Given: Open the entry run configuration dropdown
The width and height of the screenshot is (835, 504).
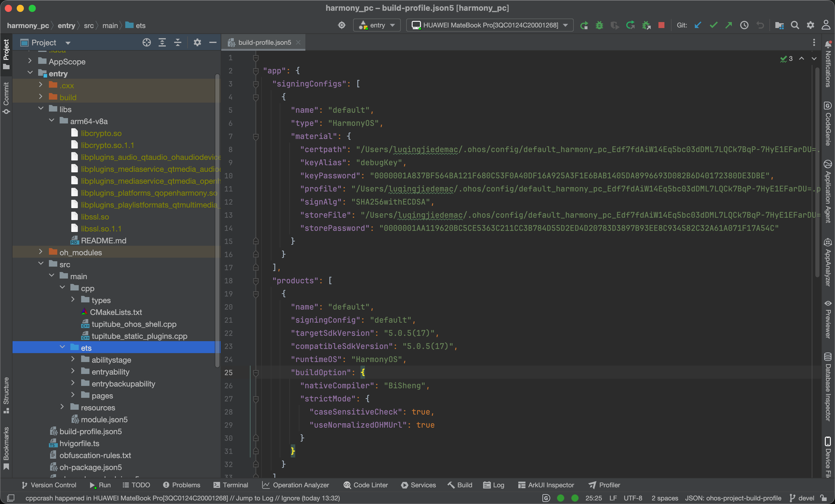Looking at the screenshot, I should pos(377,25).
